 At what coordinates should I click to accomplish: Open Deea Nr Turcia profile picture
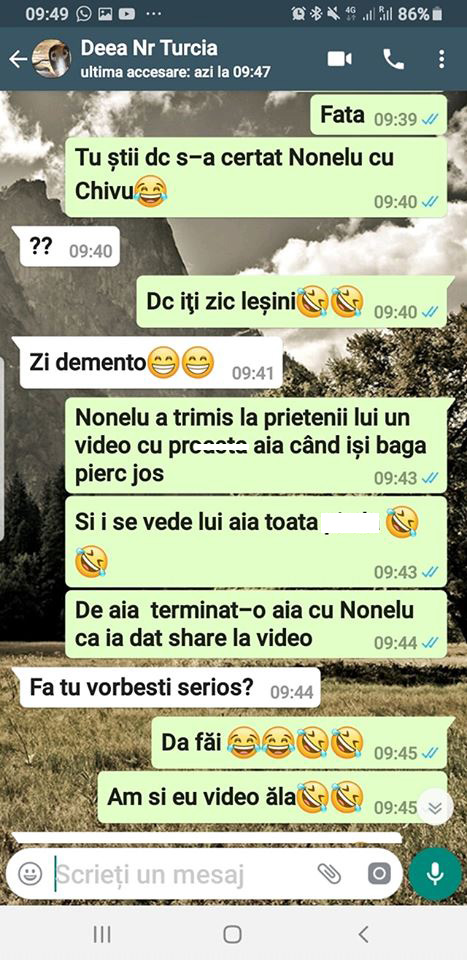(x=51, y=59)
